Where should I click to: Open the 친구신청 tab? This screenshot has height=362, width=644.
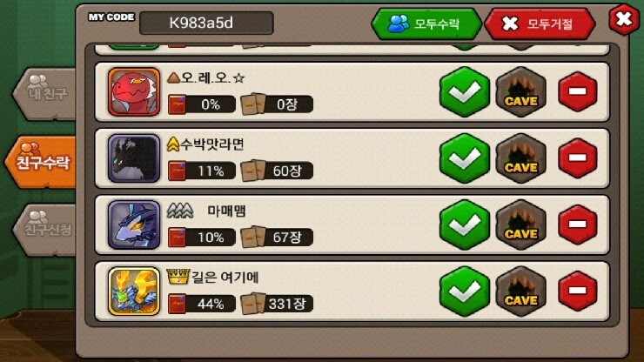coord(45,230)
